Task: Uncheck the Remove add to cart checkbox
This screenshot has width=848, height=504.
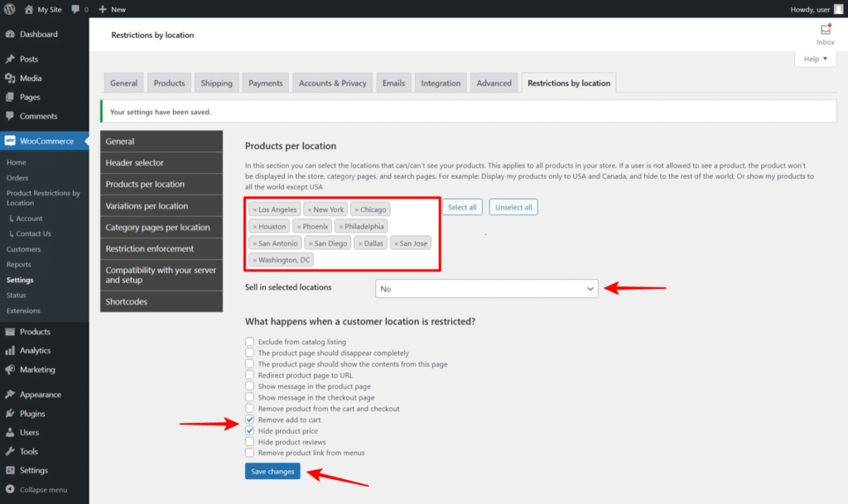Action: pos(249,420)
